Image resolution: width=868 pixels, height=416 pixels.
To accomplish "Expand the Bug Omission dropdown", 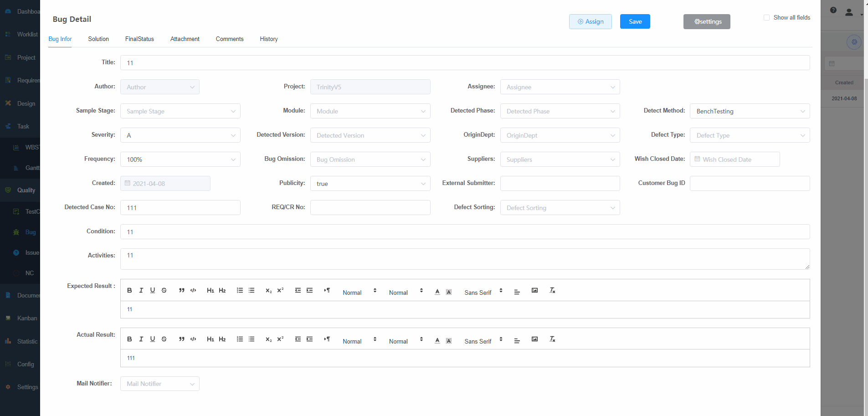I will tap(370, 159).
